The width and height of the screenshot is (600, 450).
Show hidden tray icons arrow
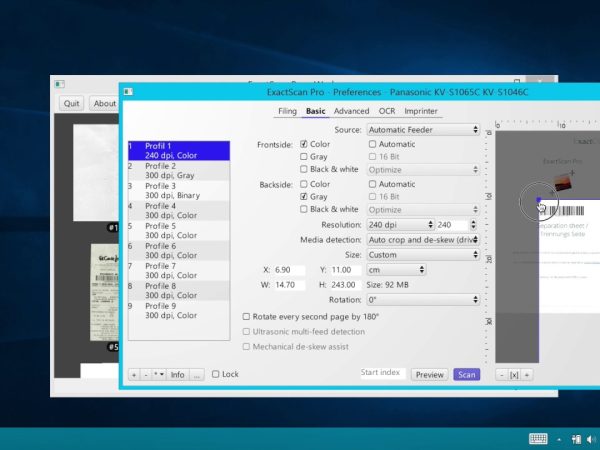(x=559, y=439)
